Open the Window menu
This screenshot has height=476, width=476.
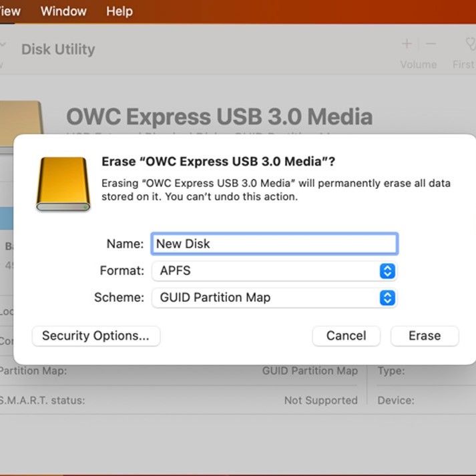coord(63,11)
